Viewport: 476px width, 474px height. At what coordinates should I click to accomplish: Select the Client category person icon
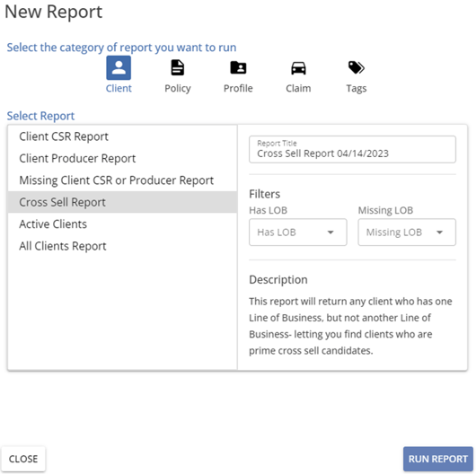pos(119,67)
